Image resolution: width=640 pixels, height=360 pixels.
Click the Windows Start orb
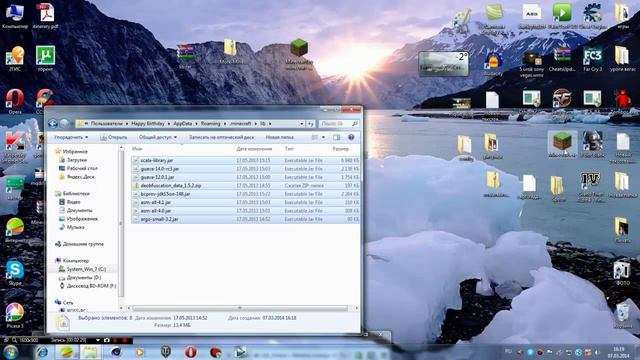pyautogui.click(x=10, y=351)
